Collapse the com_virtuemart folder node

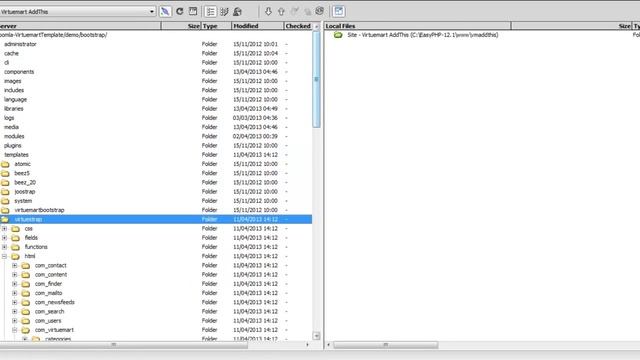[x=15, y=330]
